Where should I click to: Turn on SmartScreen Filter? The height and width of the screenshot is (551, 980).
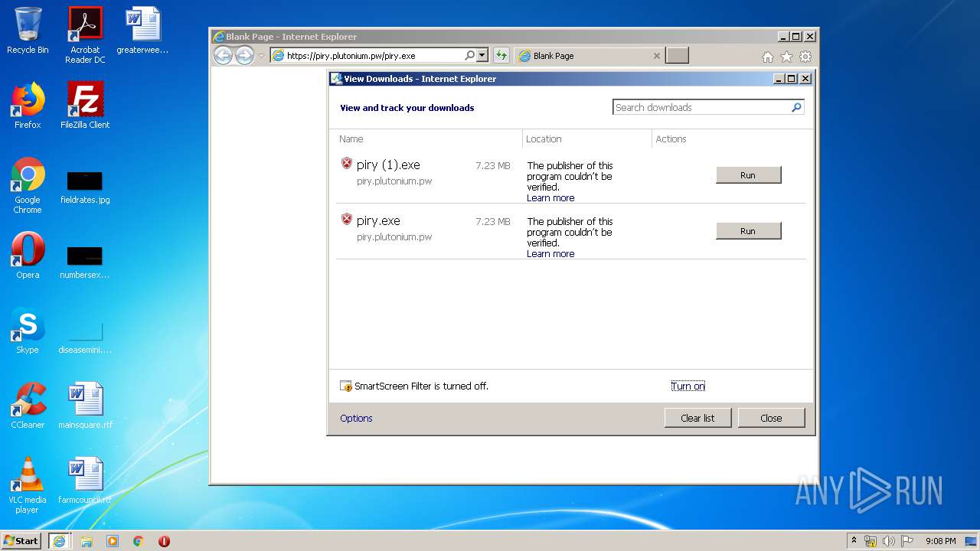point(688,386)
